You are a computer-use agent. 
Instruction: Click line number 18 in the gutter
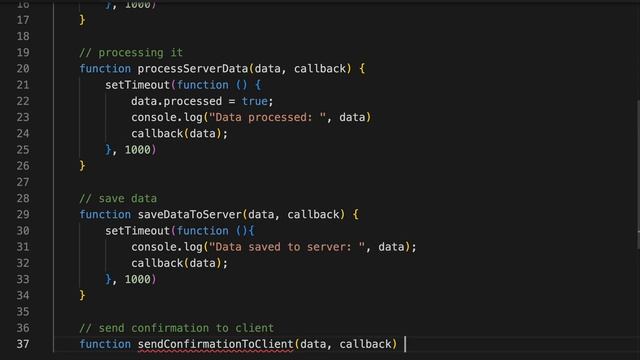tap(23, 36)
